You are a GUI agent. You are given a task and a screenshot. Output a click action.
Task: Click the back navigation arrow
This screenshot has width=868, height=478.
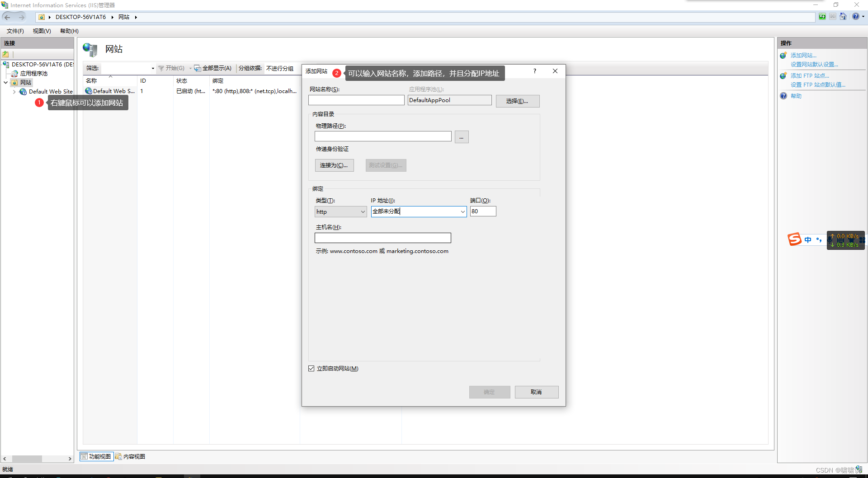7,17
